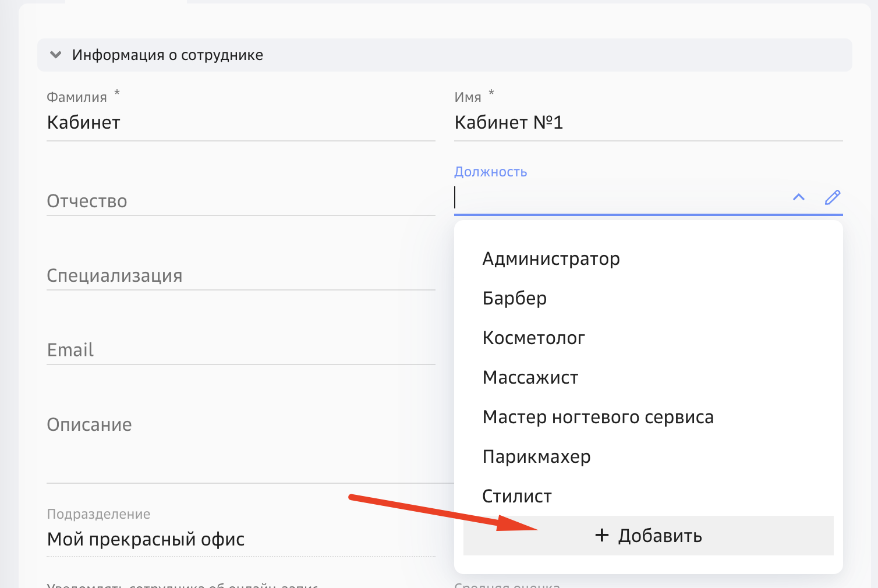Screen dimensions: 878x588
Task: Click the empty Отчество input field
Action: (233, 201)
